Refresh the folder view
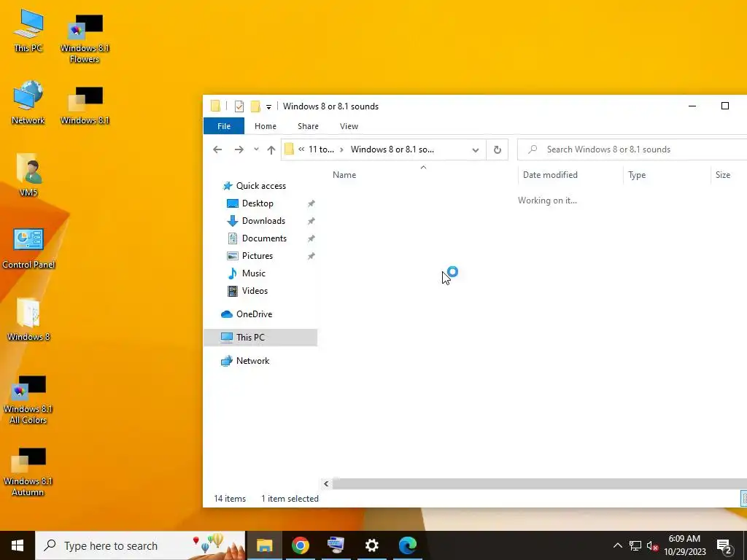Viewport: 747px width, 560px height. coord(498,149)
